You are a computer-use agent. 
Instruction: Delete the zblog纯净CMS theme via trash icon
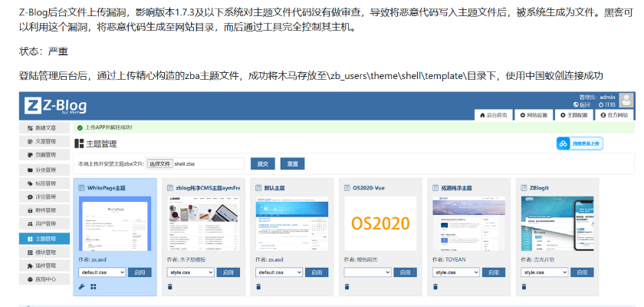click(170, 287)
